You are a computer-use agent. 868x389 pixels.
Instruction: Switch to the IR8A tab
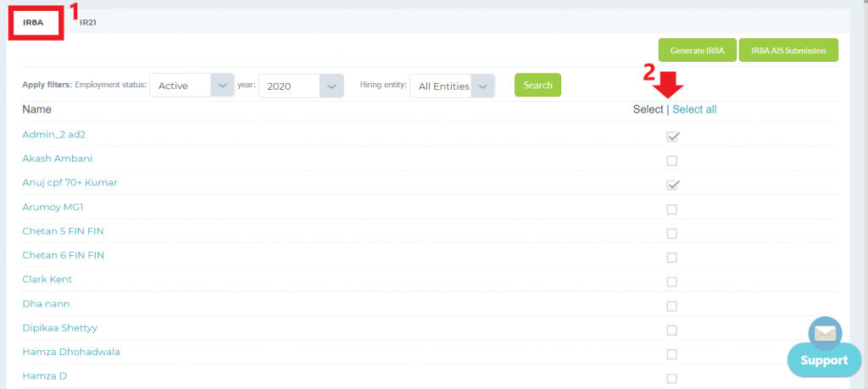coord(34,23)
